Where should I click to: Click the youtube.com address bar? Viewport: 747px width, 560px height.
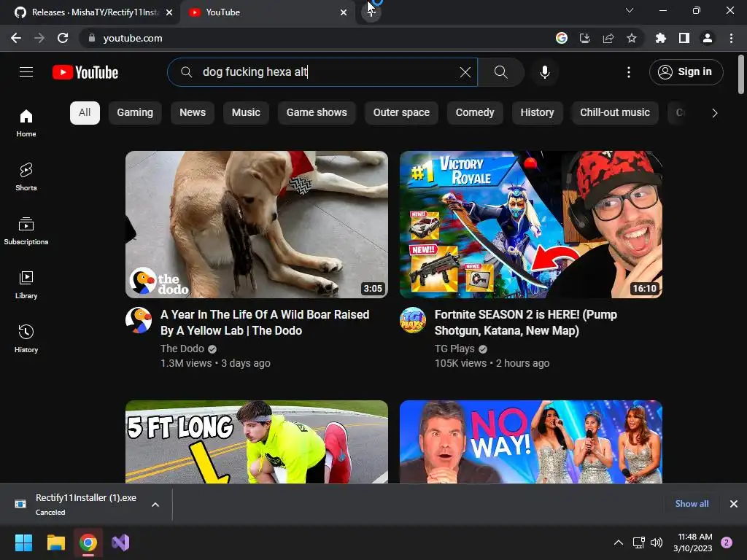click(x=314, y=38)
